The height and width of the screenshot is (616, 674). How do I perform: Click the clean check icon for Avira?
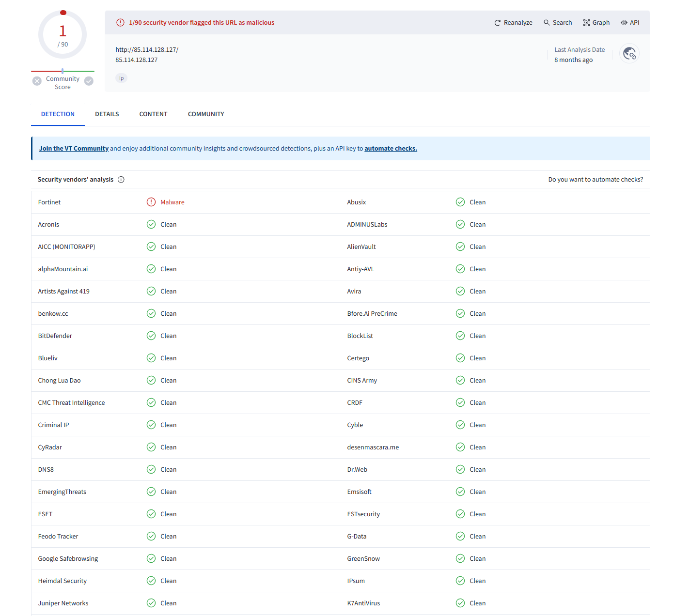click(x=460, y=291)
